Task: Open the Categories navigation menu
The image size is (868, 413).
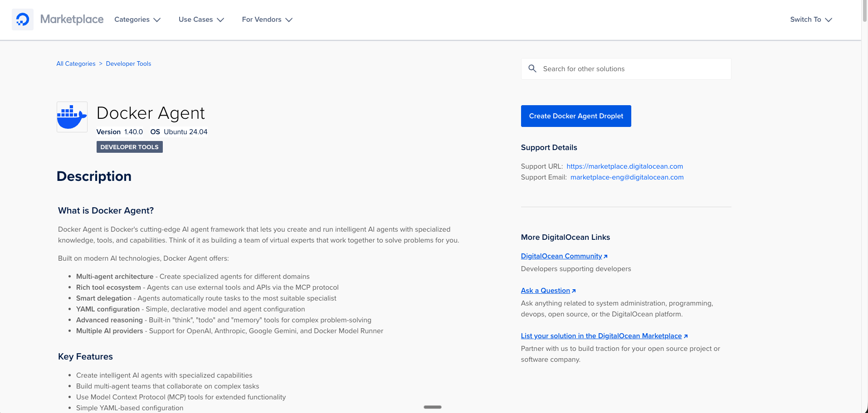Action: [132, 19]
